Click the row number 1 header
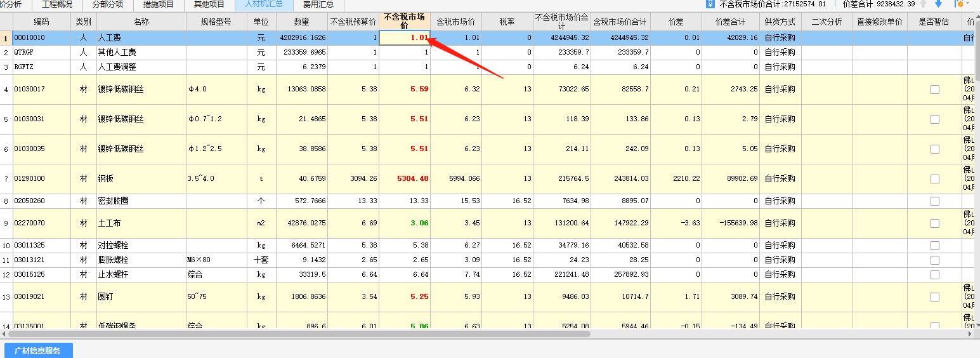980x358 pixels. tap(6, 37)
